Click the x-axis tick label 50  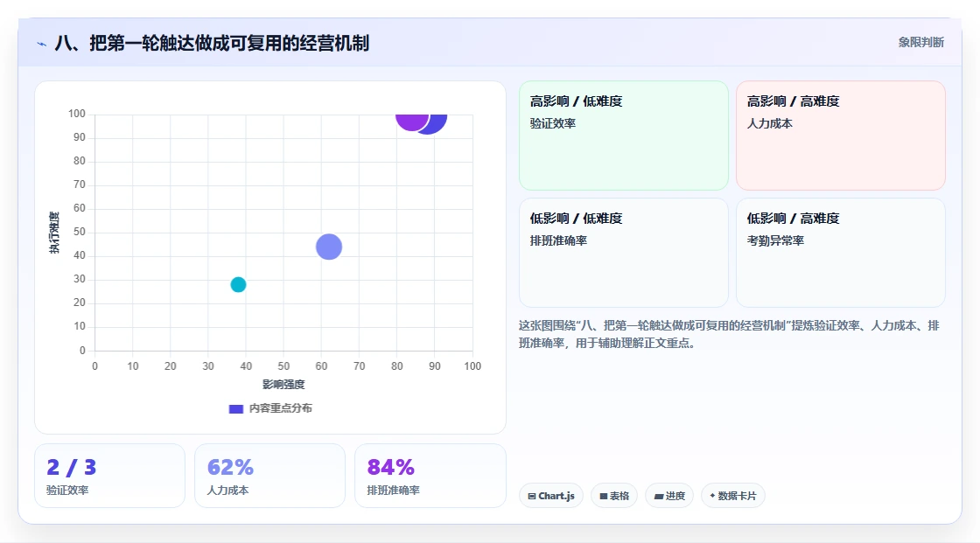(x=283, y=366)
